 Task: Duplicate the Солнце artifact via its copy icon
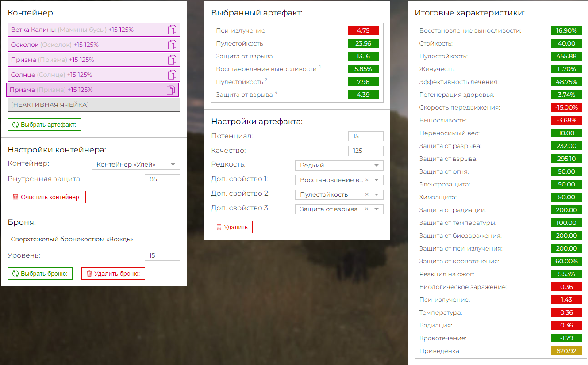[x=172, y=75]
